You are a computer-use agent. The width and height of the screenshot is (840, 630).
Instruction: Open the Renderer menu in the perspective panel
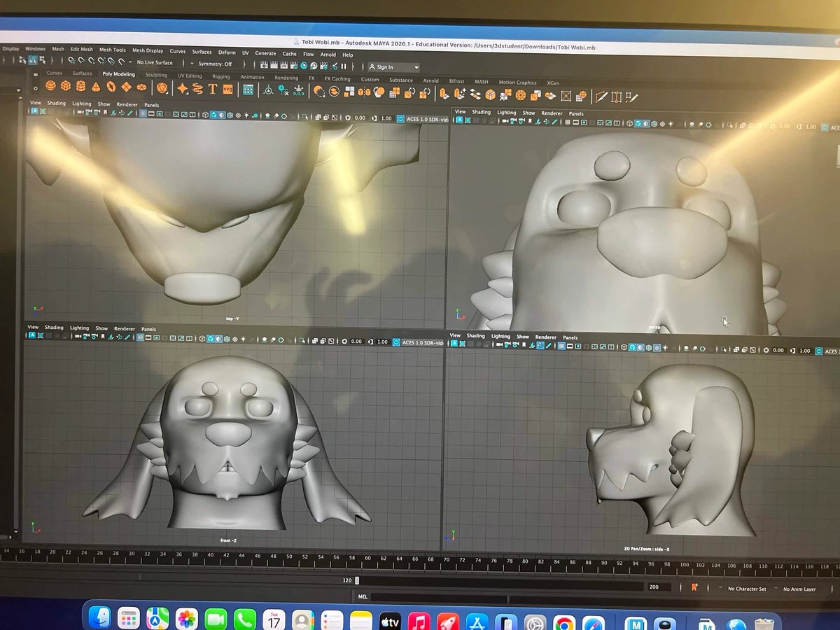coord(552,113)
